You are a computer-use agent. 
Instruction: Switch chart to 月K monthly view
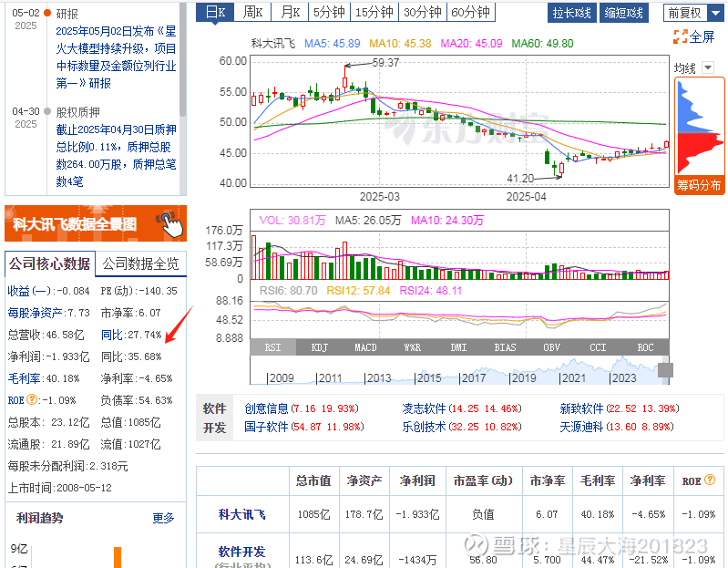(x=290, y=12)
